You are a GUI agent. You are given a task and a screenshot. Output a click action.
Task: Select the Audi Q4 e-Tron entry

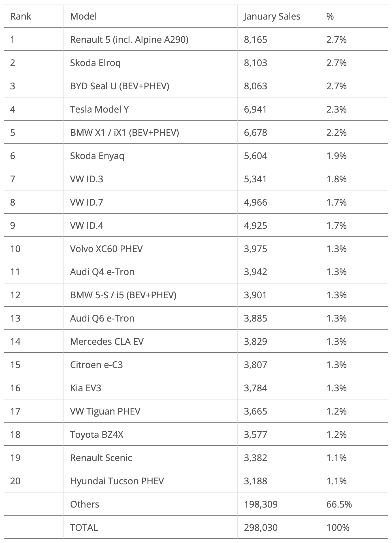coord(102,272)
